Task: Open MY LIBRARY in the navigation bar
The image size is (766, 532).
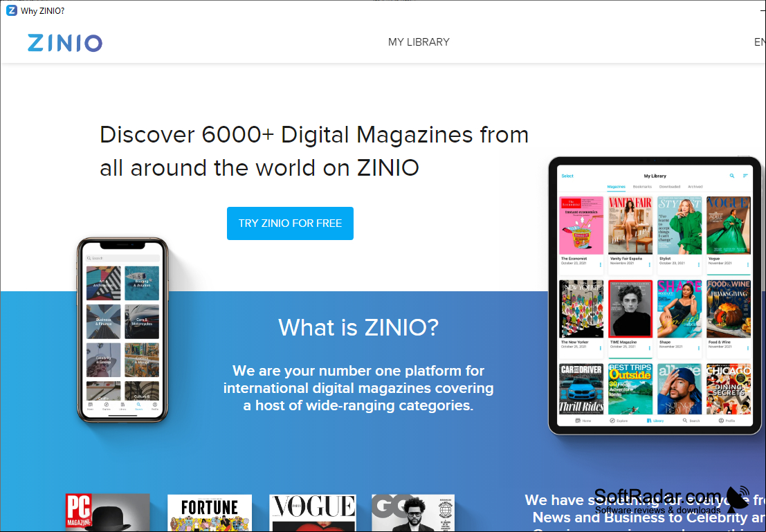Action: (x=419, y=42)
